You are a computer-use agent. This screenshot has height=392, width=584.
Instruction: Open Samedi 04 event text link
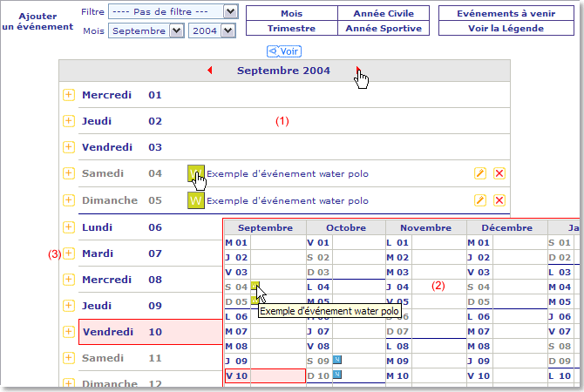tap(288, 173)
